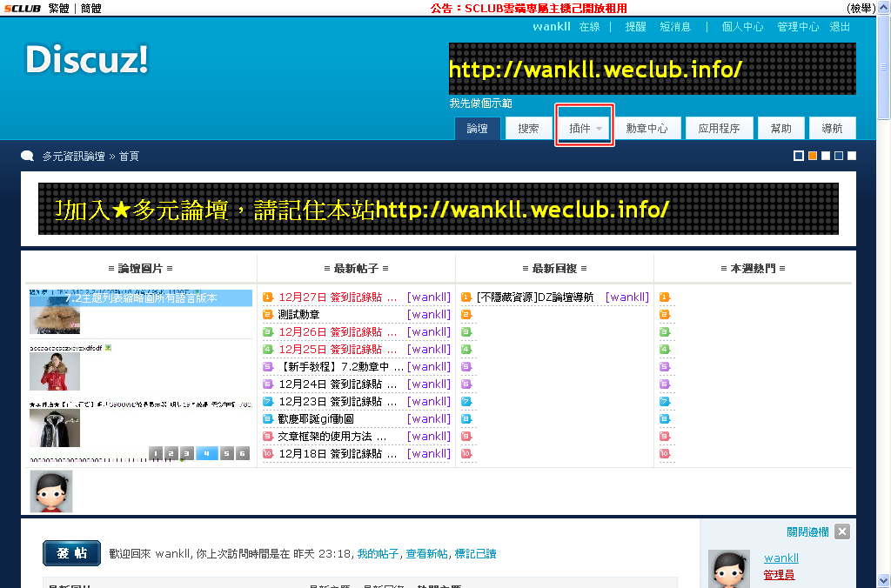This screenshot has width=891, height=588.
Task: Open the 12月27日 簽到記錄貼 post
Action: [338, 297]
